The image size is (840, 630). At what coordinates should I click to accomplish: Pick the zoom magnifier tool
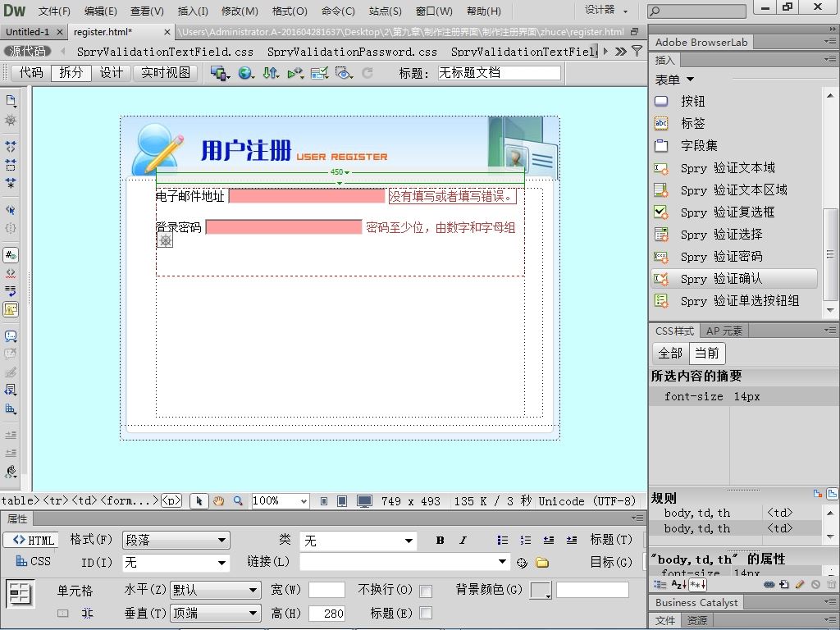click(x=238, y=501)
